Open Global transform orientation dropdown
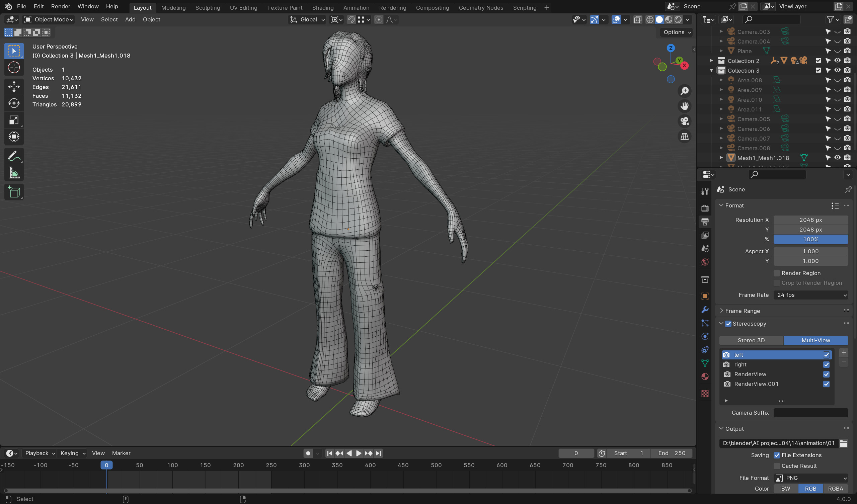 [307, 20]
